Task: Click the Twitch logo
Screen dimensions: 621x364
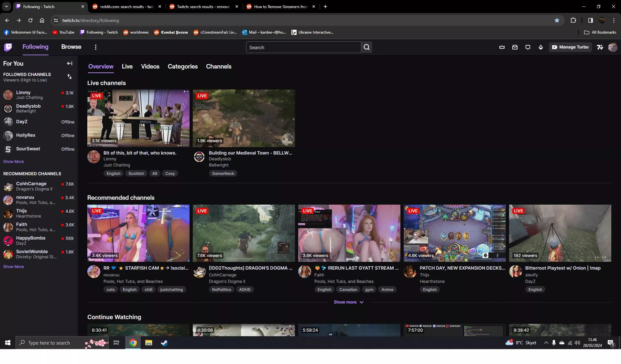Action: click(x=8, y=47)
